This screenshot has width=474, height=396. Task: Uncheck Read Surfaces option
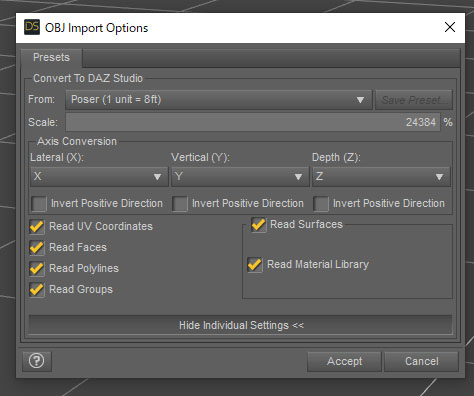[x=259, y=225]
